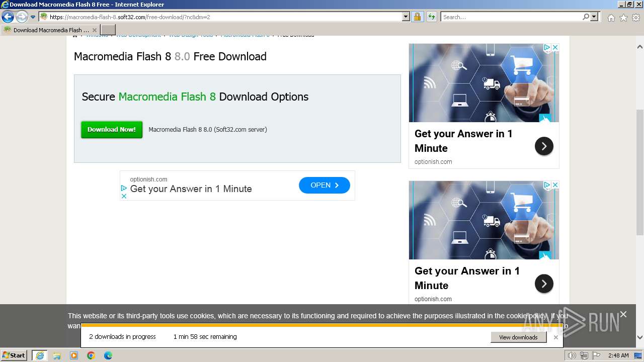Close the optionish.com banner ad
This screenshot has height=362, width=644.
click(x=124, y=196)
